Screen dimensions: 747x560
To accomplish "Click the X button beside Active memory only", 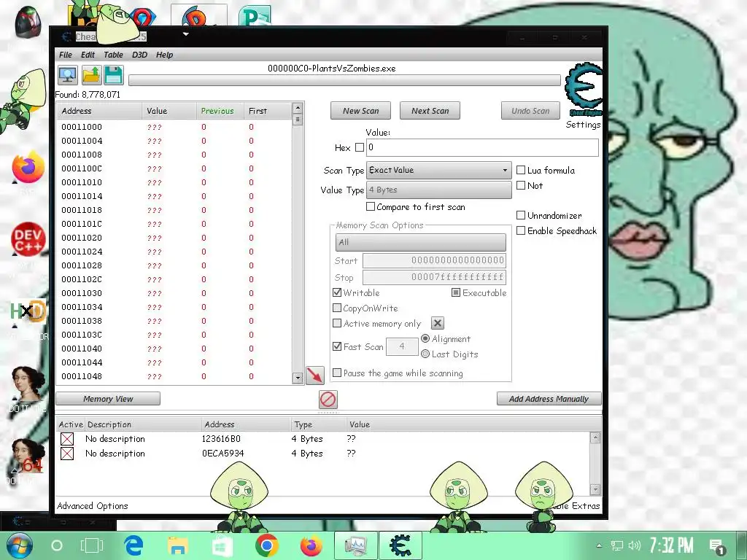I will pyautogui.click(x=438, y=323).
